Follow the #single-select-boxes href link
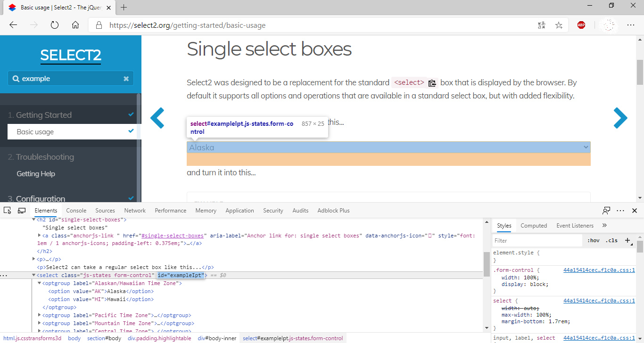This screenshot has height=343, width=644. (173, 236)
